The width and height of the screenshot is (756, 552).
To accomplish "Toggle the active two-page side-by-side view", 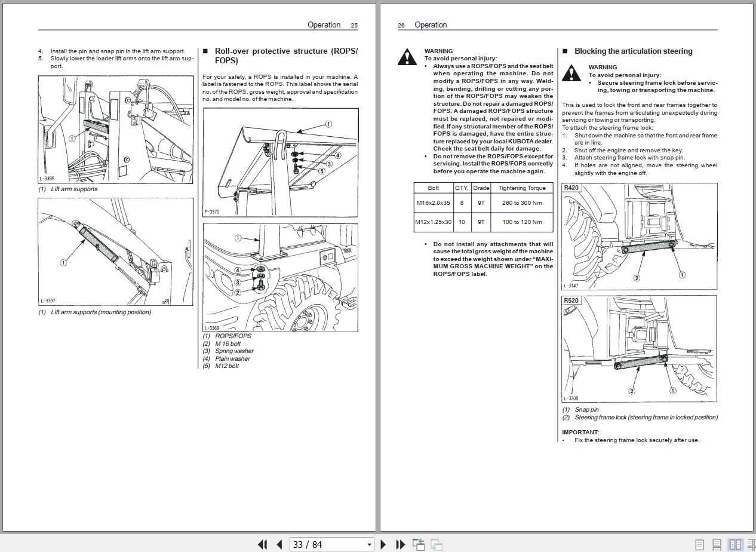I will 736,544.
